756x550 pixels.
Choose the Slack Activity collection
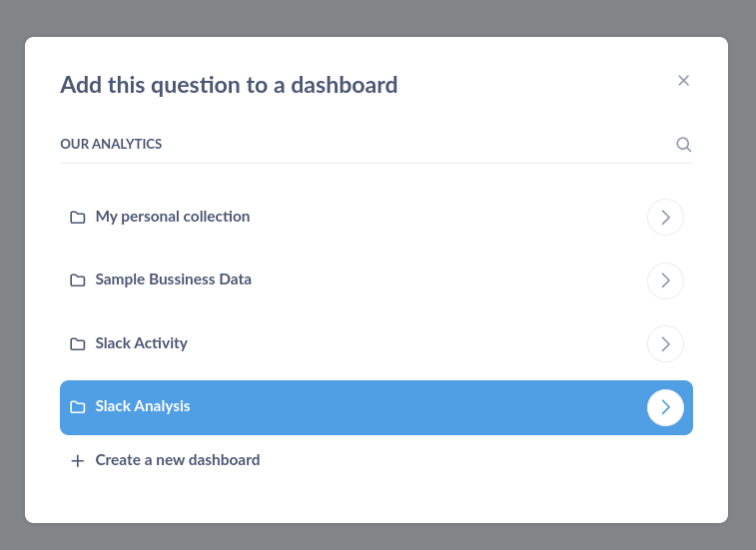coord(141,343)
